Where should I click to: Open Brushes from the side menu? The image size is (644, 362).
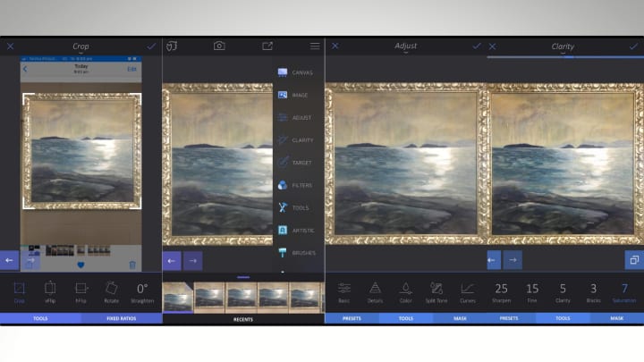[x=297, y=253]
